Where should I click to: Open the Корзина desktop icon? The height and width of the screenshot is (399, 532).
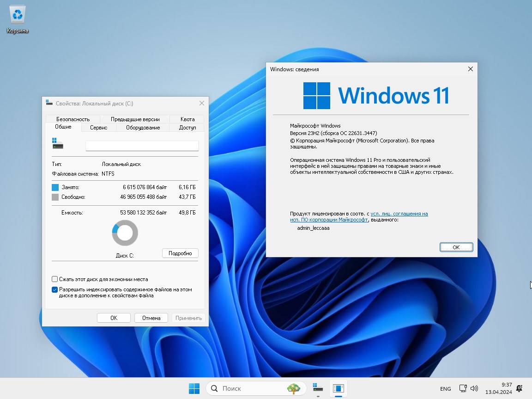click(18, 18)
